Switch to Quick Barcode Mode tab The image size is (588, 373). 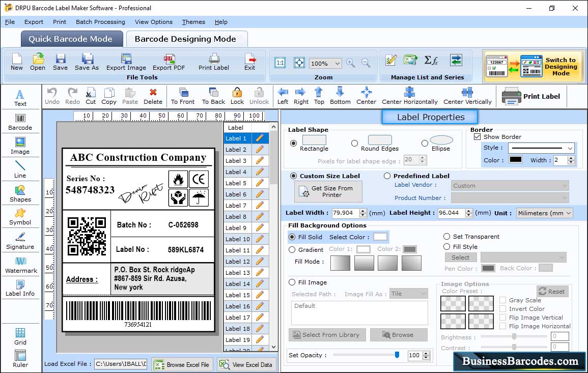pos(72,39)
